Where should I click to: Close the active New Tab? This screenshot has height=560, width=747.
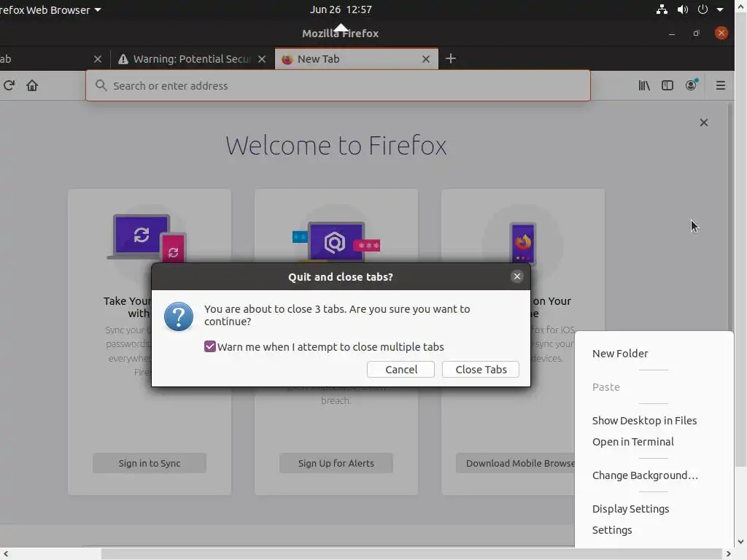[426, 59]
